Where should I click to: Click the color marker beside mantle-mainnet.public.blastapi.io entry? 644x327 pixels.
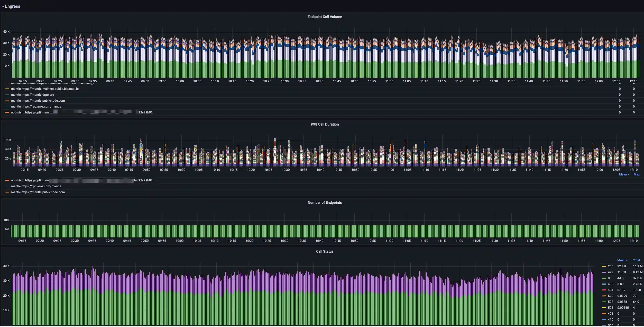point(7,89)
